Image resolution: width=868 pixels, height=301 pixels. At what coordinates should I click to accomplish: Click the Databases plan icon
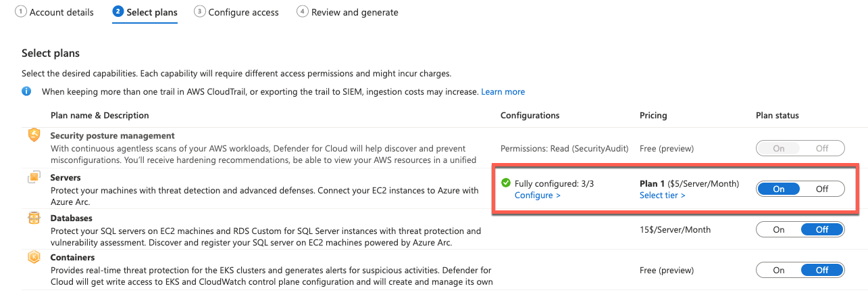(34, 218)
